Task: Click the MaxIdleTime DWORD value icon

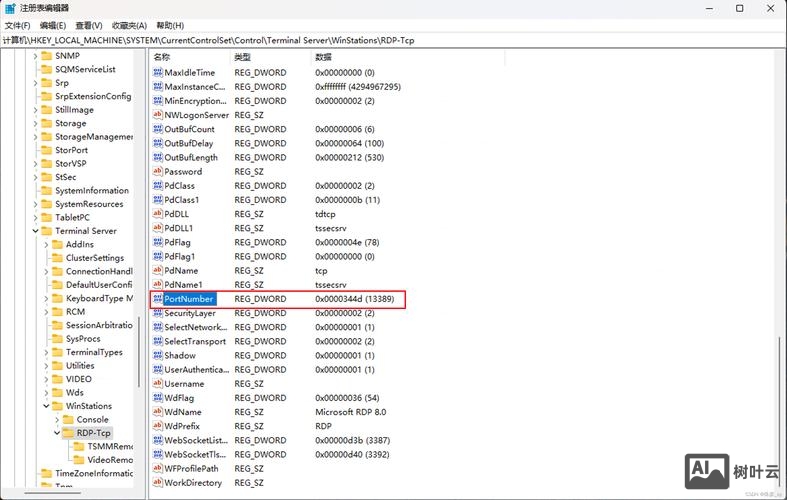Action: pyautogui.click(x=157, y=73)
